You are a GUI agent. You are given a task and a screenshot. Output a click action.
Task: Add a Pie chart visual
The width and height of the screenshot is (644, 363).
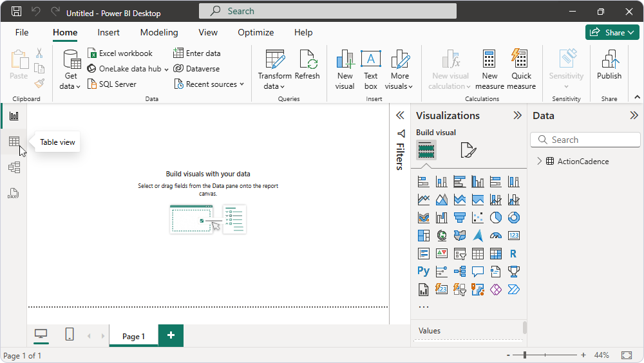pyautogui.click(x=496, y=218)
